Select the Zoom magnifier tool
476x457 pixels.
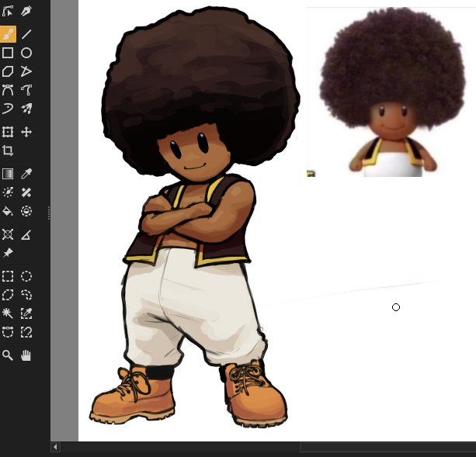coord(8,355)
